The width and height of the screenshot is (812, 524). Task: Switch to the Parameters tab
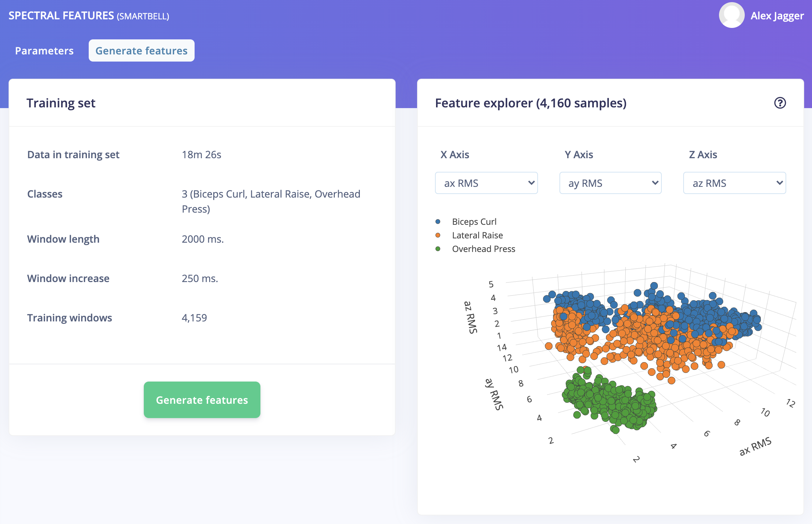tap(44, 50)
